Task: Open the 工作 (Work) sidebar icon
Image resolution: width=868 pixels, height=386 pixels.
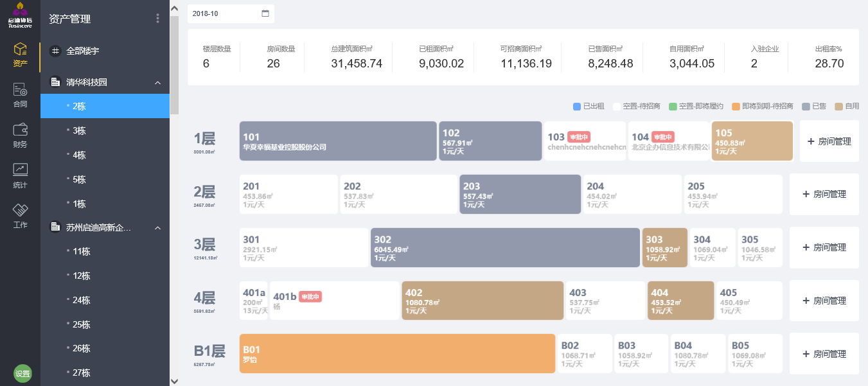Action: click(20, 216)
